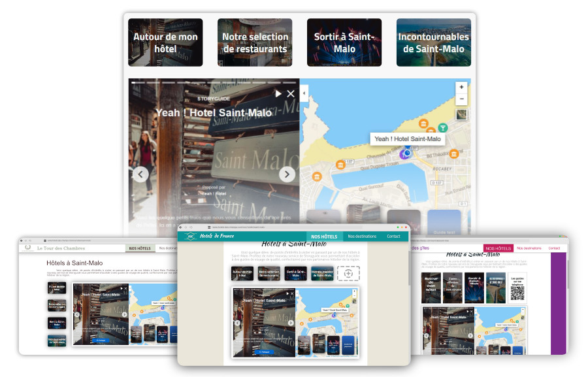Play the story in Hotels de France window

287,293
